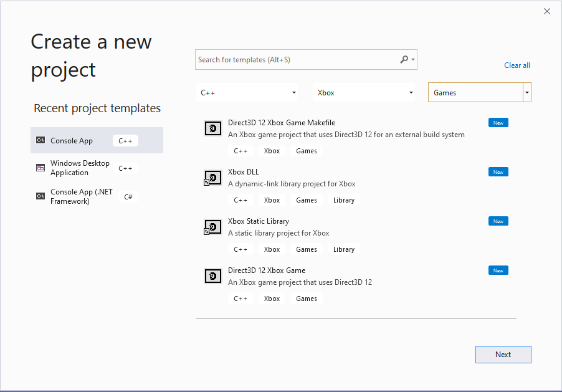Image resolution: width=562 pixels, height=392 pixels.
Task: Click the Direct3D 12 Xbox Game template icon
Action: [213, 276]
